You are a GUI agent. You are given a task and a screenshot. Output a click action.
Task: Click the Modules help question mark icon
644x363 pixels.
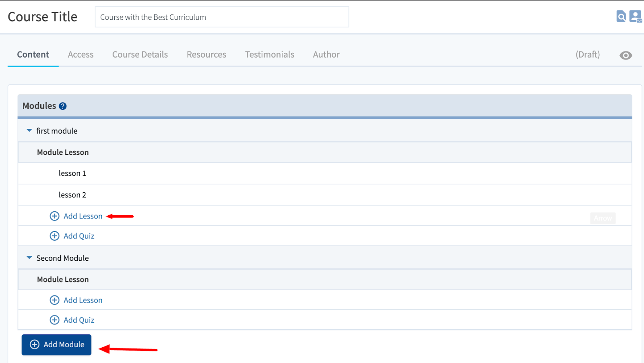(62, 106)
